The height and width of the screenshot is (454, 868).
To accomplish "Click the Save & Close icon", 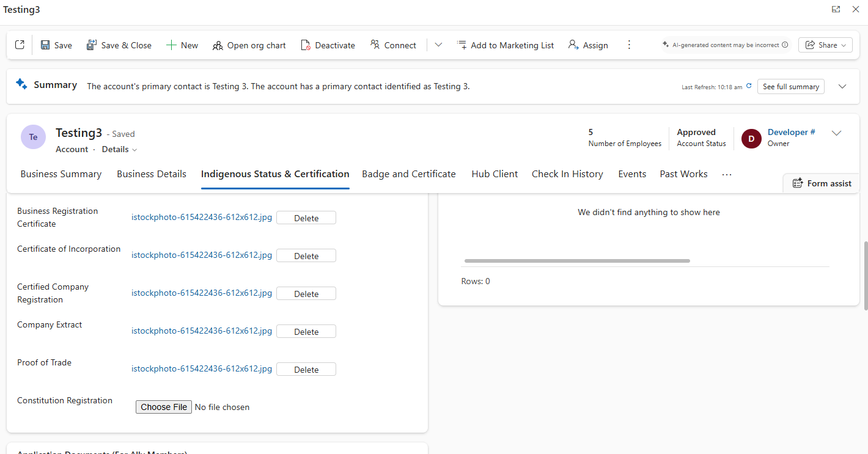I will tap(92, 45).
